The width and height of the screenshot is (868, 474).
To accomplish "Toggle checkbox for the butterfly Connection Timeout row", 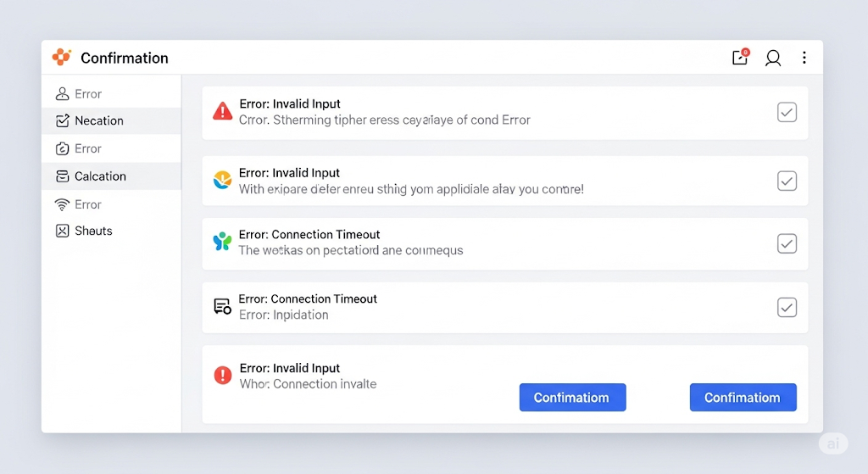I will click(x=787, y=243).
